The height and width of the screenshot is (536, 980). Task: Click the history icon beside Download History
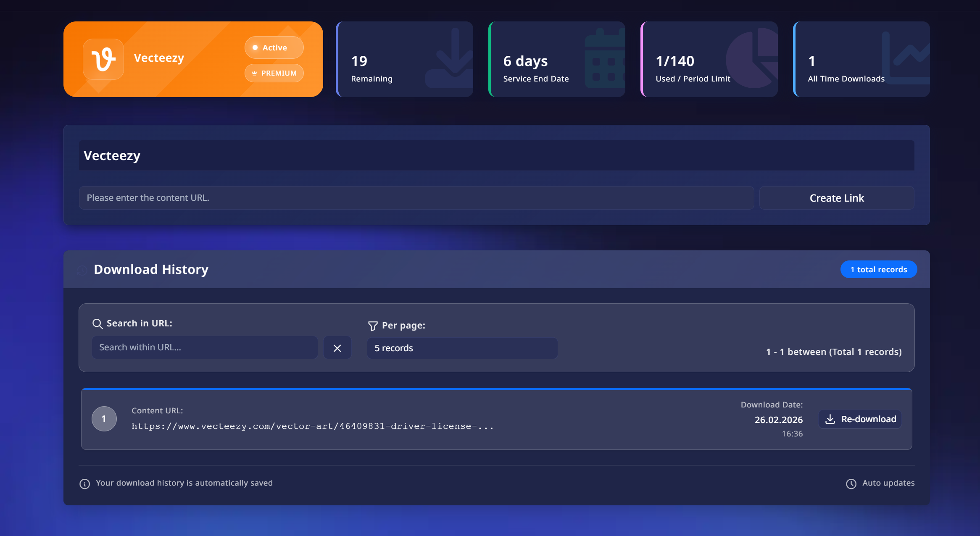[x=82, y=270]
